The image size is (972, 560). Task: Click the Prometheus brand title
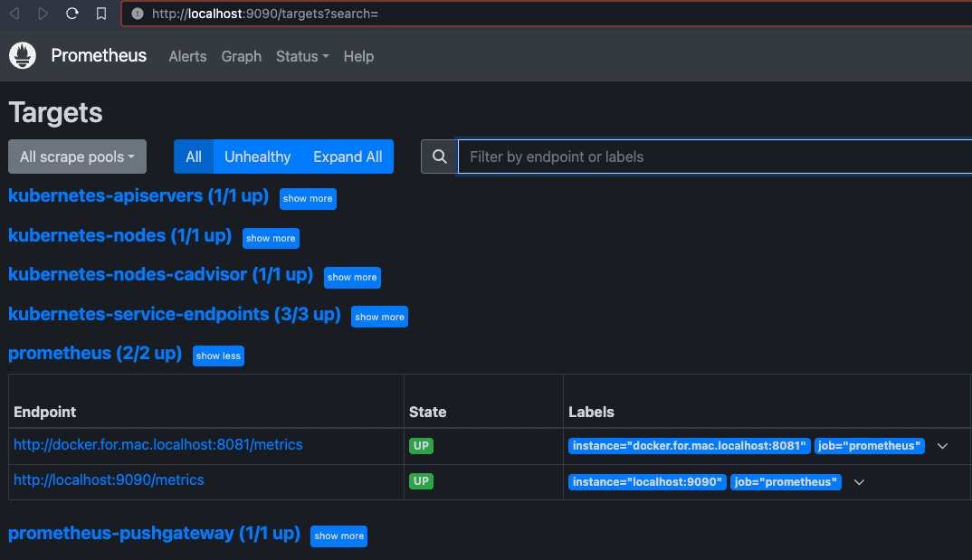(x=99, y=56)
